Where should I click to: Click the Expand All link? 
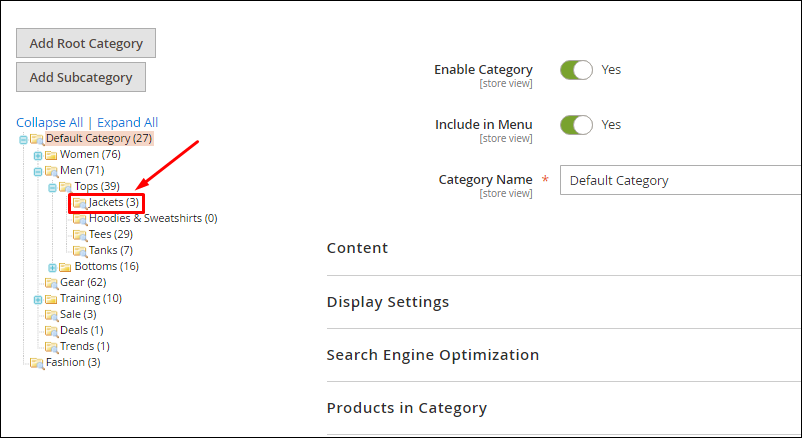[x=127, y=123]
